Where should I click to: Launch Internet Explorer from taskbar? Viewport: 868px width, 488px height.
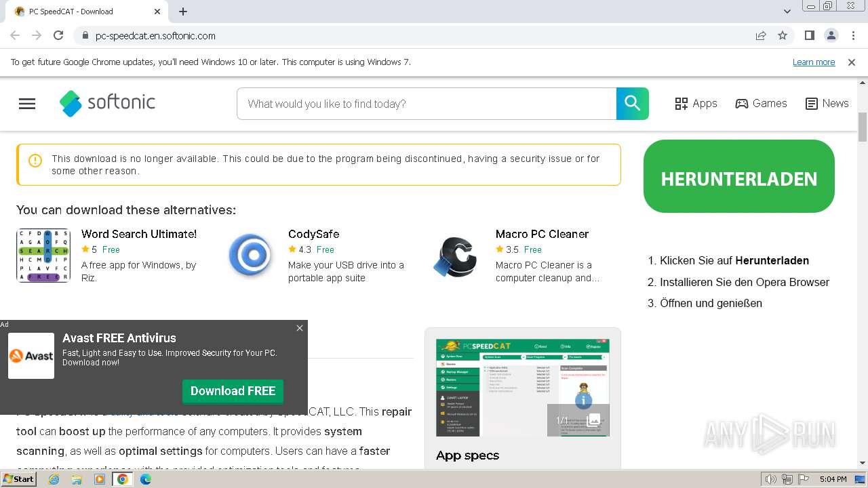click(x=54, y=479)
